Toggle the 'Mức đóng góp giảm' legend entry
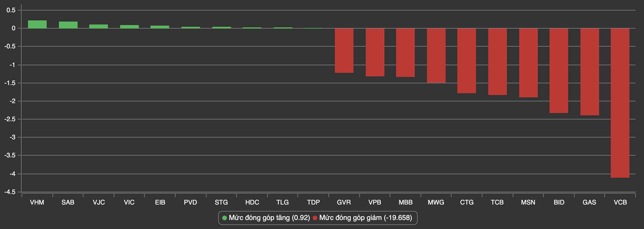Screen dimensions: 644x229 (362, 218)
